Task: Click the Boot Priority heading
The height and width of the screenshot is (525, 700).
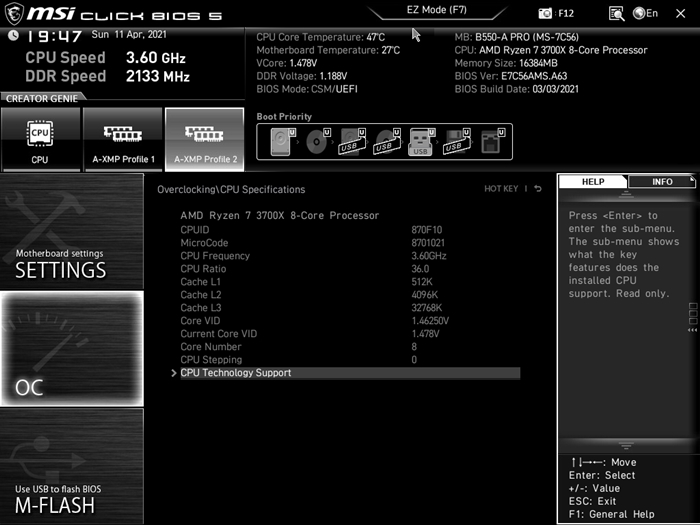Action: pos(284,117)
